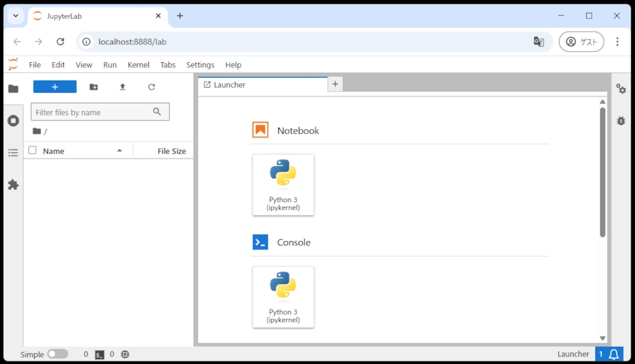
Task: Launch a Python 3 ipykernel Console
Action: coord(283,297)
